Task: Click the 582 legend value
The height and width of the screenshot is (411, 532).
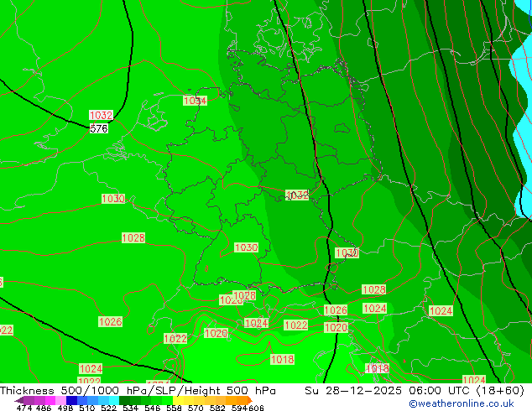Action: (217, 408)
